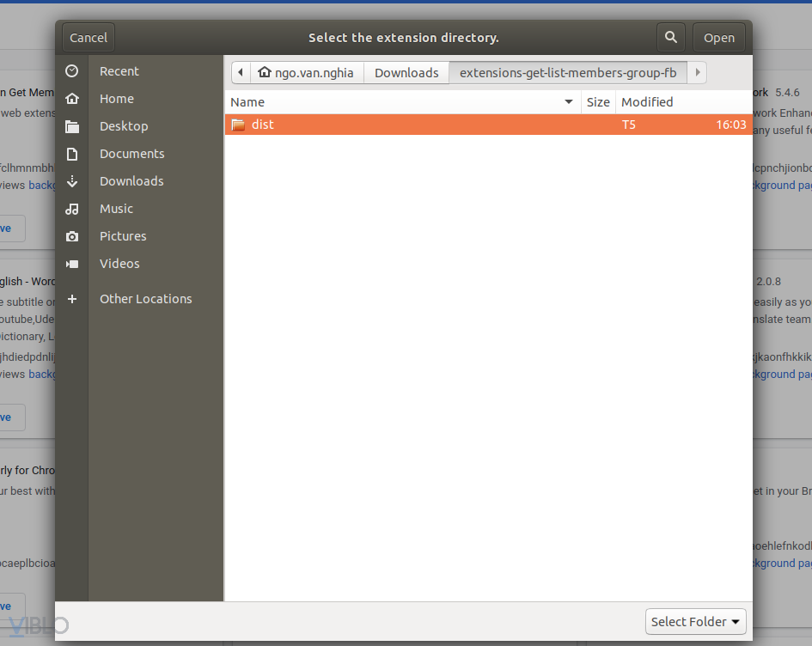The height and width of the screenshot is (646, 812).
Task: Open Videos in the sidebar
Action: point(119,263)
